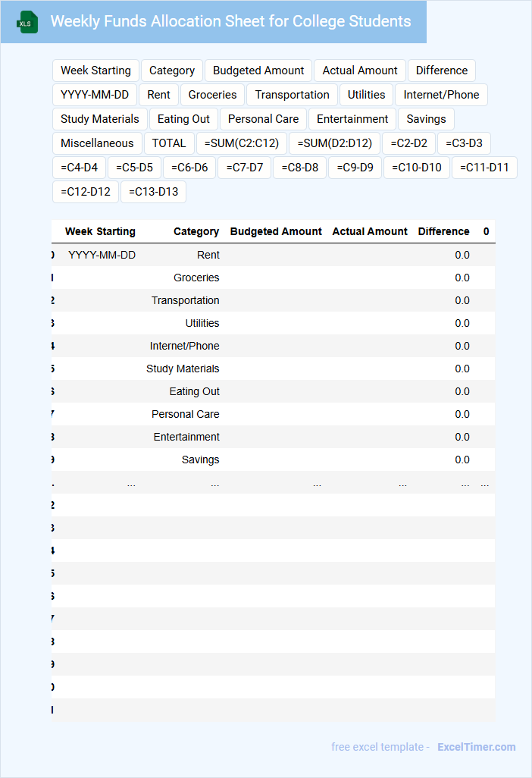Select the Miscellaneous tag
532x778 pixels.
pyautogui.click(x=97, y=143)
